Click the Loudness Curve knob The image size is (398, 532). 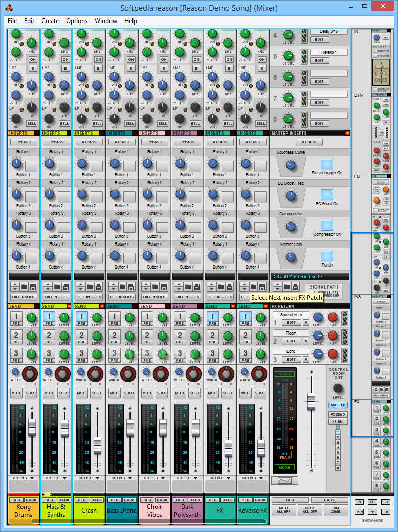291,165
